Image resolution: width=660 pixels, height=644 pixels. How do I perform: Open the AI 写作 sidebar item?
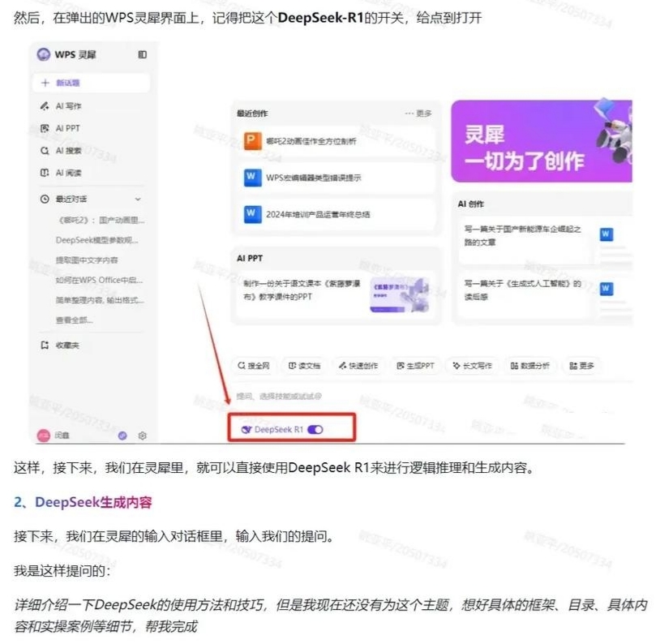click(x=68, y=106)
